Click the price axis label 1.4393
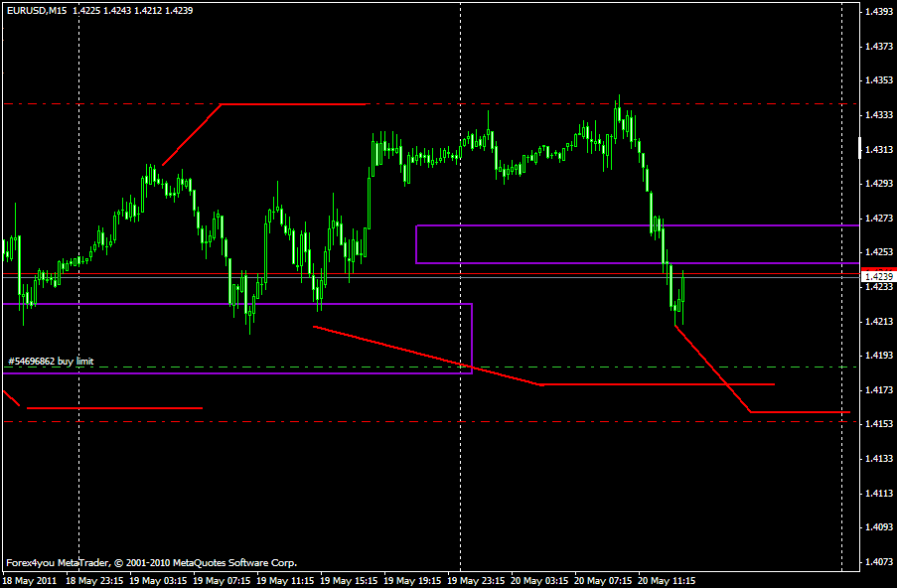This screenshot has height=588, width=897. pos(879,12)
